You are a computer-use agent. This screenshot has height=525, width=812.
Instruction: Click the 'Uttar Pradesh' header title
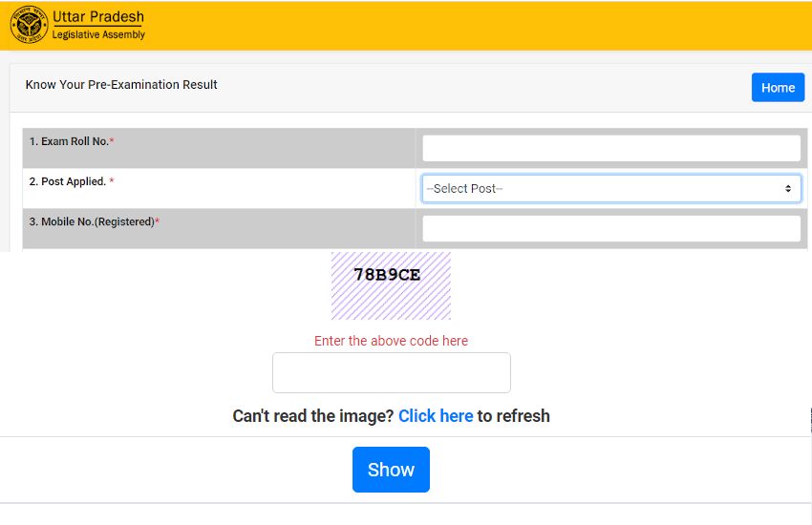click(98, 18)
